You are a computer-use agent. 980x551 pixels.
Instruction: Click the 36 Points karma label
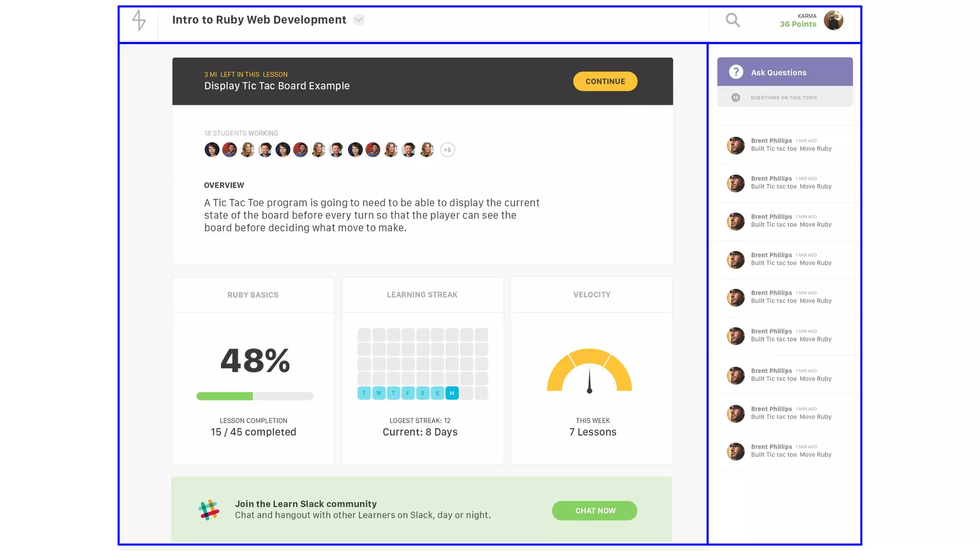[x=798, y=24]
